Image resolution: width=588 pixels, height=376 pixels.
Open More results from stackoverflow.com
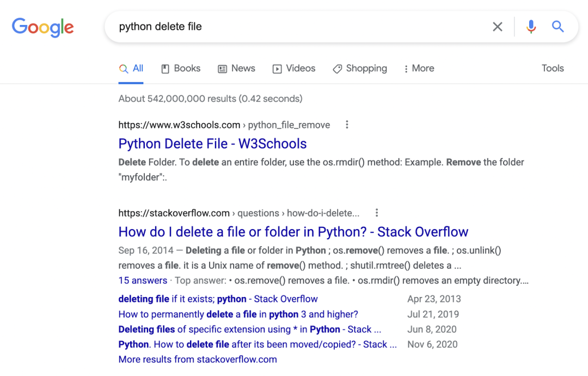[x=198, y=359]
